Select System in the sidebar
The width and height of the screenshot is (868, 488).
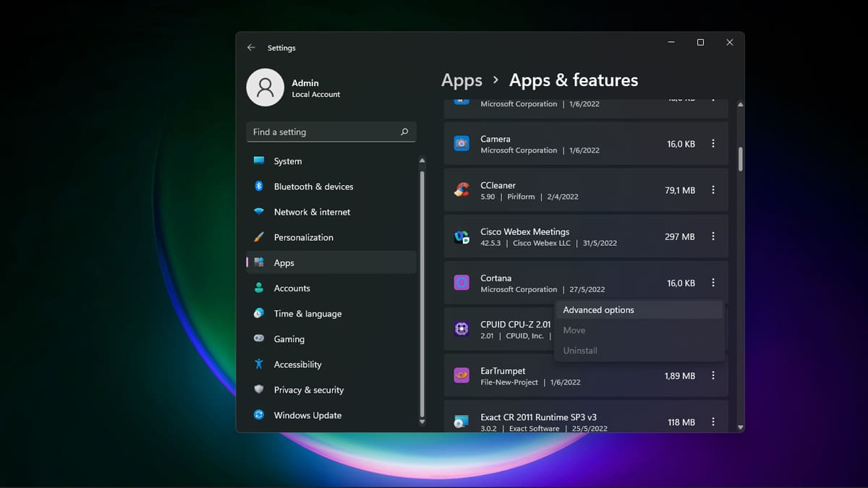click(287, 160)
